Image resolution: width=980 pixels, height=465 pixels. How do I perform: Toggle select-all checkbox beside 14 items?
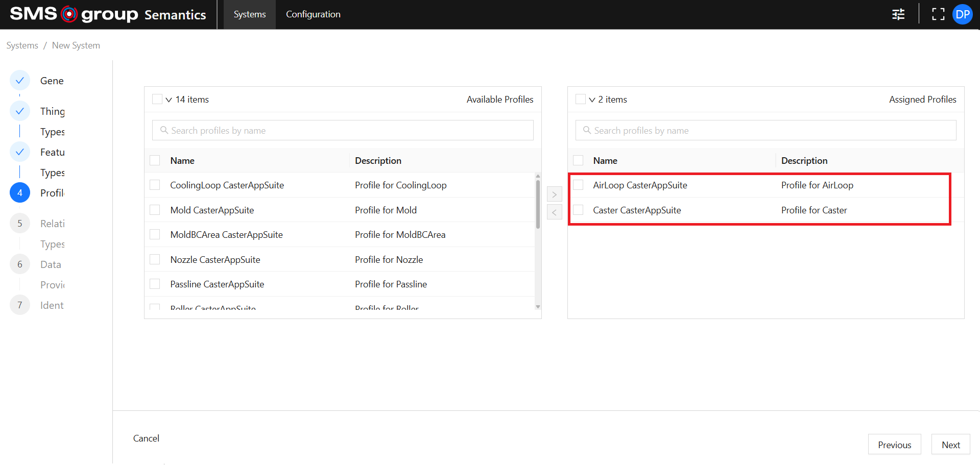(x=157, y=99)
